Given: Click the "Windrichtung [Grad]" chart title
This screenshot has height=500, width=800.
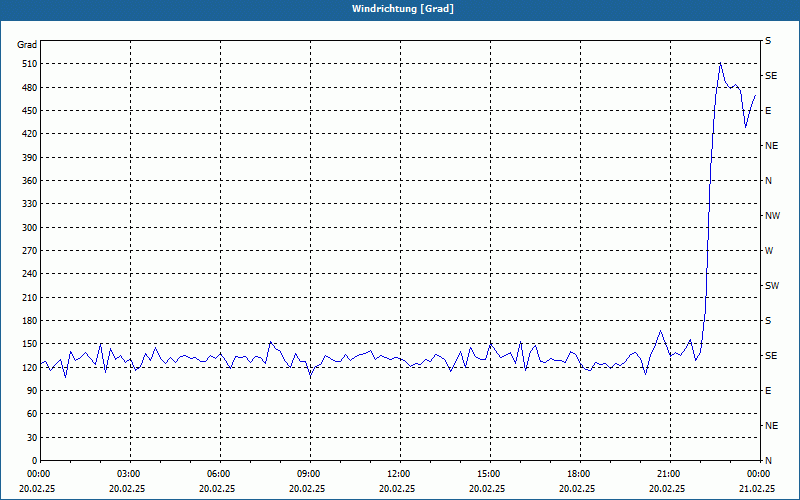Looking at the screenshot, I should 403,9.
